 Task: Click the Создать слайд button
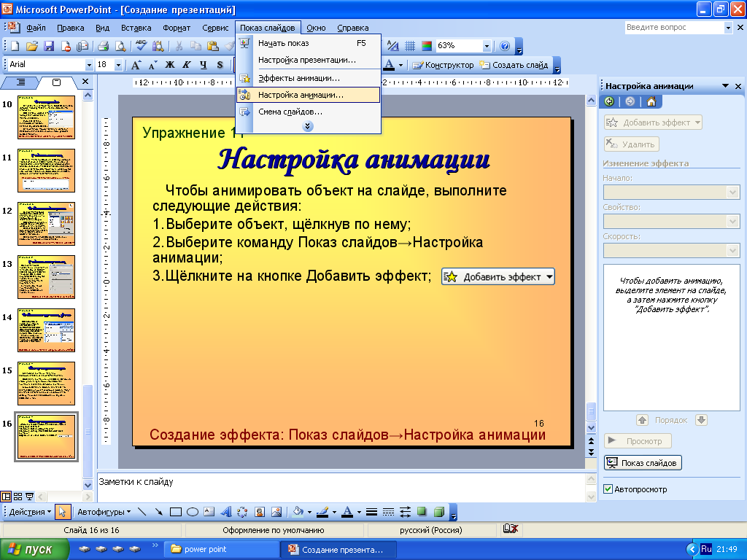coord(514,65)
